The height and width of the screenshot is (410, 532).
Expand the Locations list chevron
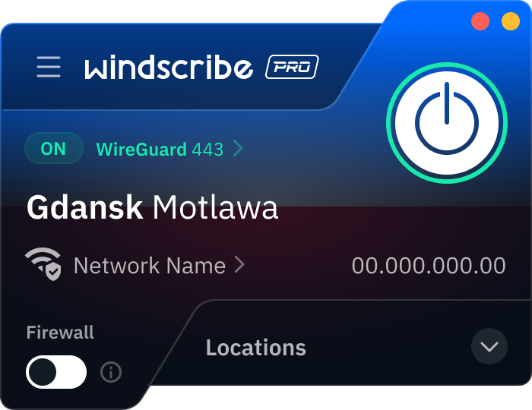[489, 346]
